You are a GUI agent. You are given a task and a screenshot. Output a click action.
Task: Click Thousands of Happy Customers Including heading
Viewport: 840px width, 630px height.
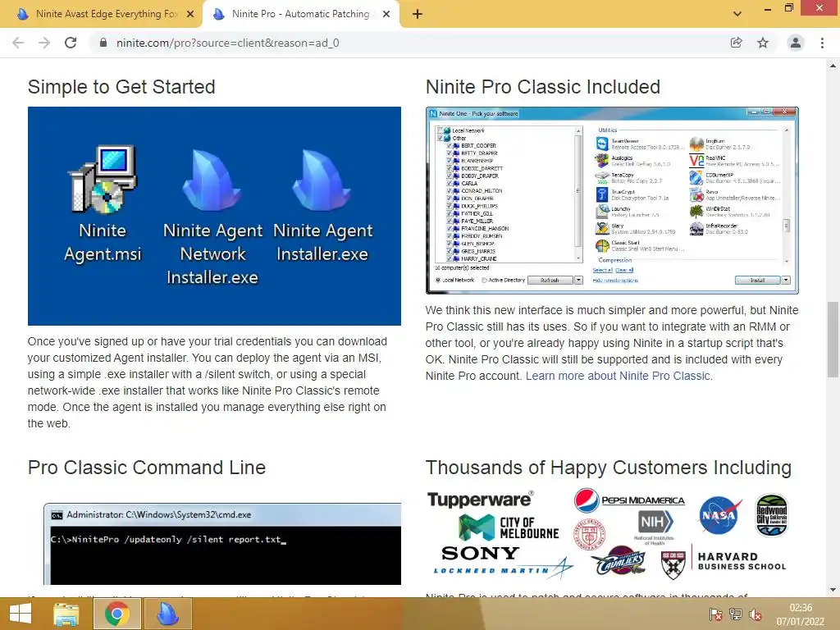(609, 468)
